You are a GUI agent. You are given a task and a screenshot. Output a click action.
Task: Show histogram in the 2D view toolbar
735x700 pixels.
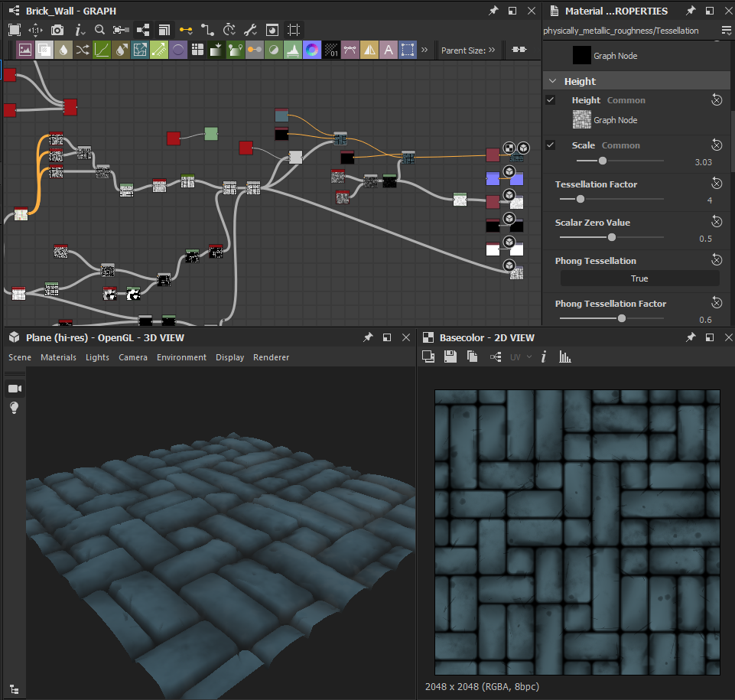point(565,357)
